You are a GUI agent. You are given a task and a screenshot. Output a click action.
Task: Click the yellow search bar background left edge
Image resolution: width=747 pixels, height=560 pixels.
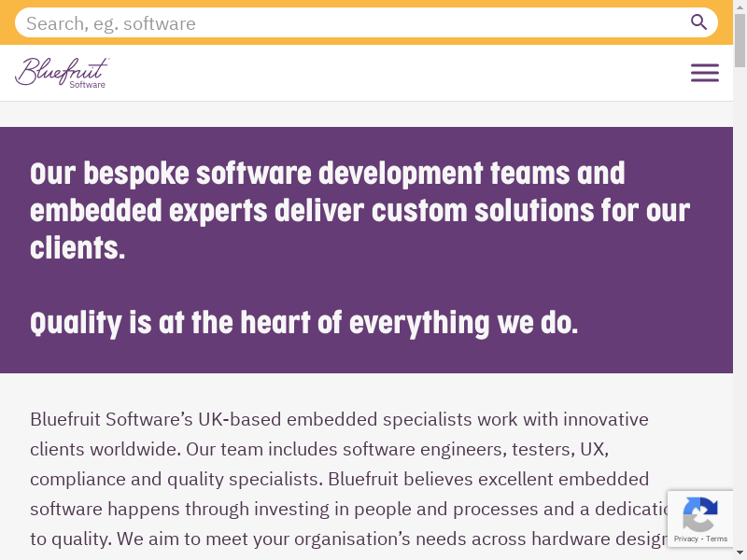tap(7, 22)
